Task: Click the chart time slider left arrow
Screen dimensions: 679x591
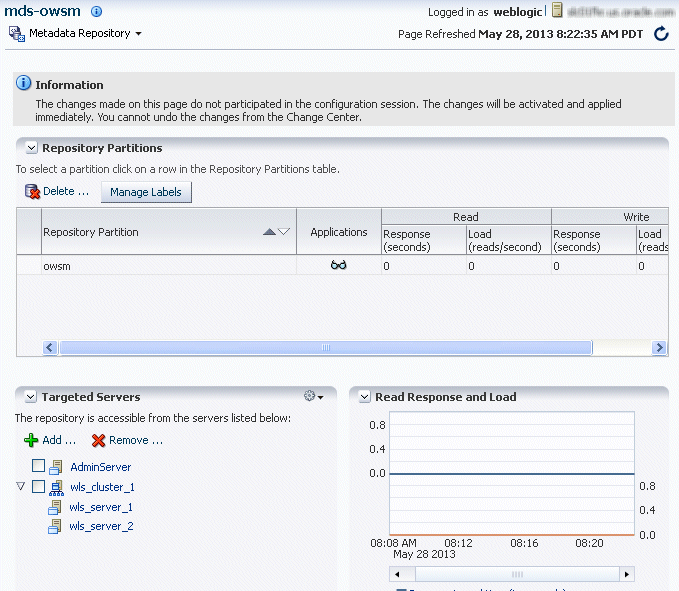Action: coord(397,575)
